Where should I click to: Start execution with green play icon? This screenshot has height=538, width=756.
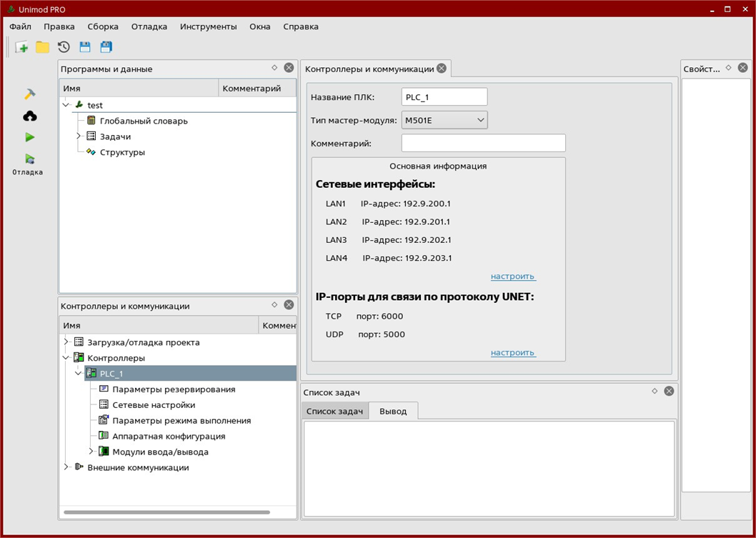(30, 137)
